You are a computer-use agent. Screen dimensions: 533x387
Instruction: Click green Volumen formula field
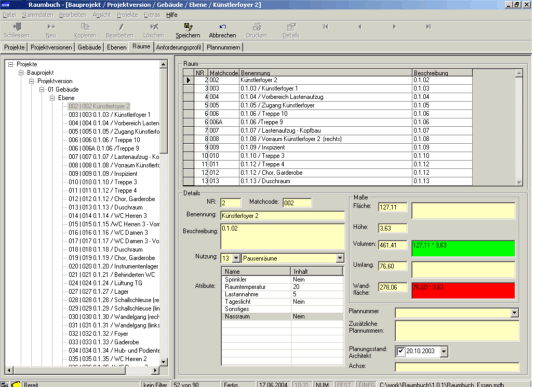tap(463, 248)
